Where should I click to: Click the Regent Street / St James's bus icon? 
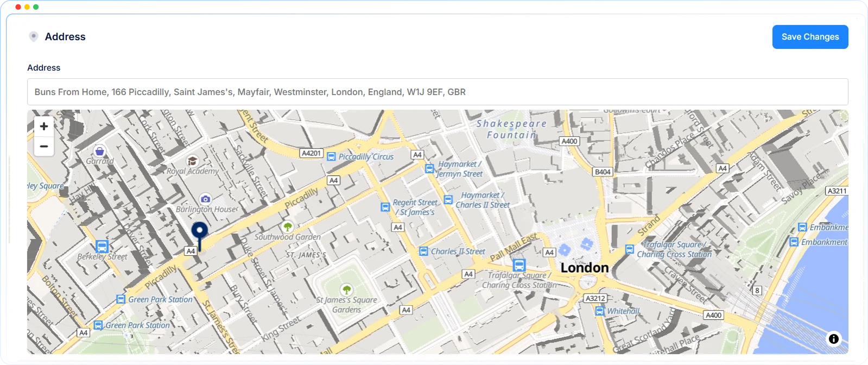(385, 207)
